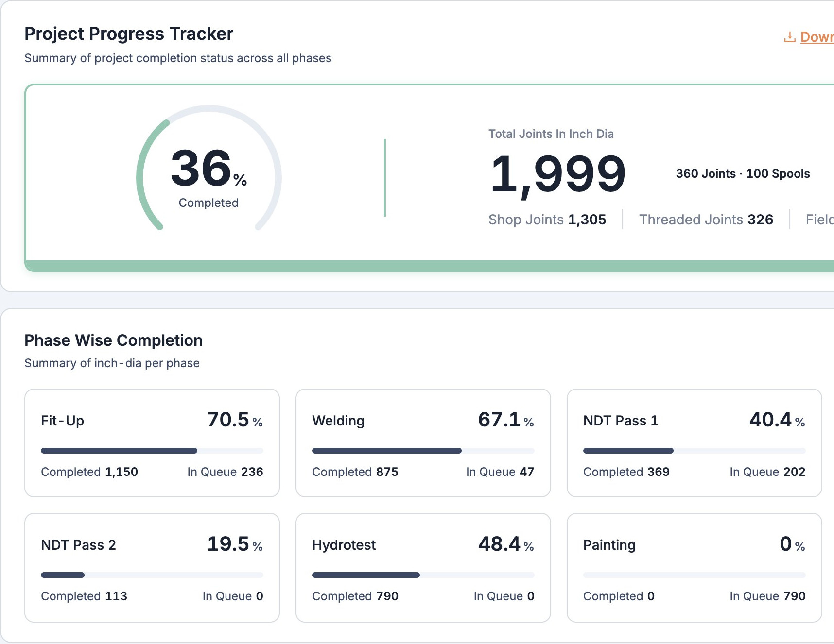Click Welding In Queue 47 value
Screen dimensions: 834x644
click(500, 472)
